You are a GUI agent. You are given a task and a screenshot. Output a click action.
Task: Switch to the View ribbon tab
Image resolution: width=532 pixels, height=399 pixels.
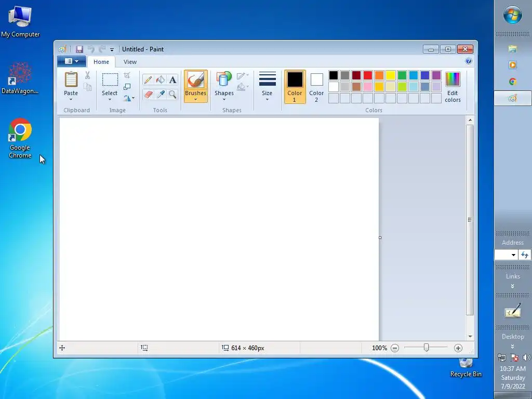click(x=130, y=62)
